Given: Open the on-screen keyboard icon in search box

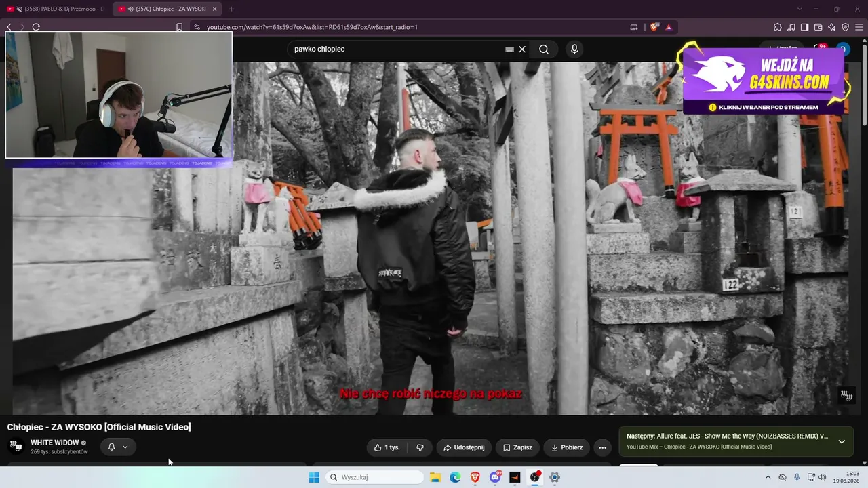Looking at the screenshot, I should 510,49.
